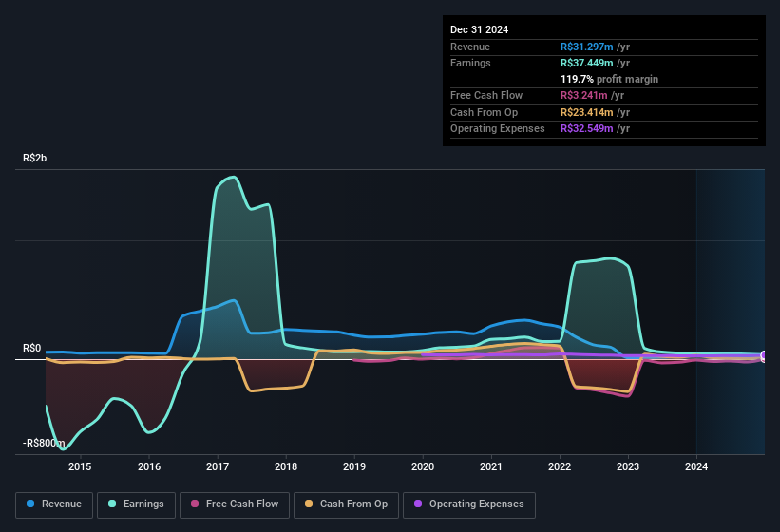Select the 2015 label on the x-axis
This screenshot has width=780, height=532.
pos(80,466)
